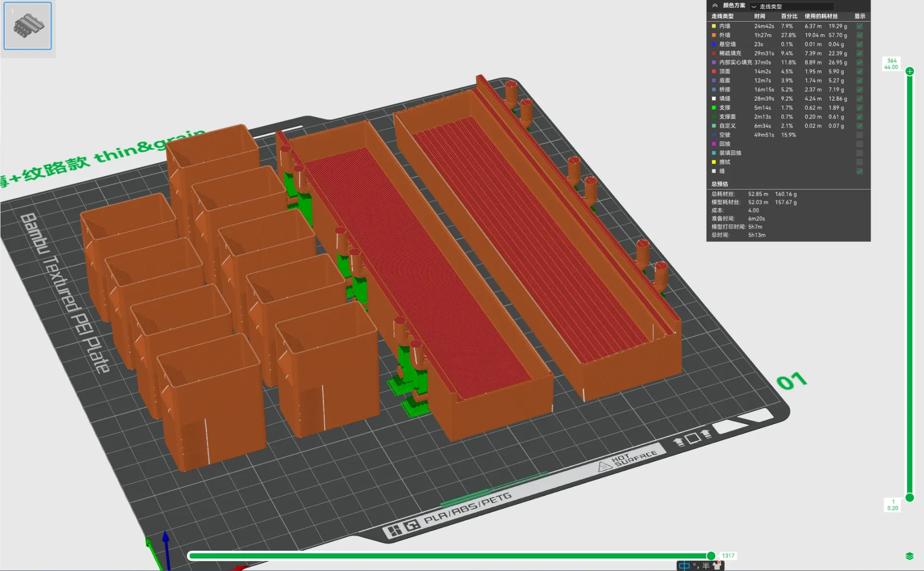Click the 时间 column header
This screenshot has width=924, height=571.
759,16
